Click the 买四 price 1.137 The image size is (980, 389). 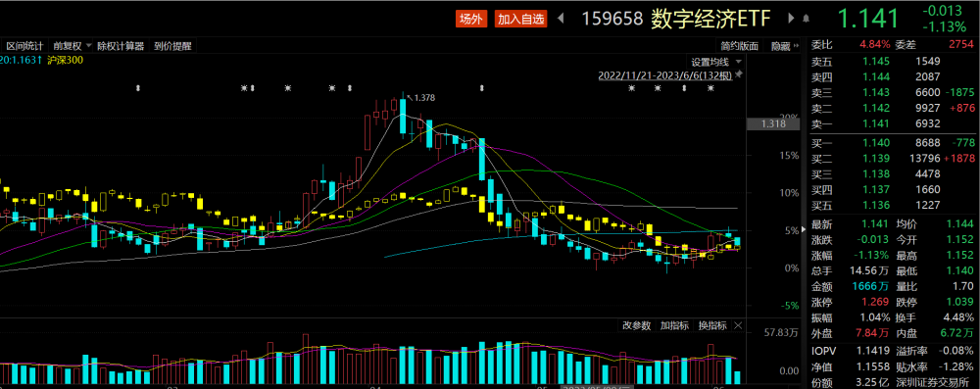coord(874,189)
